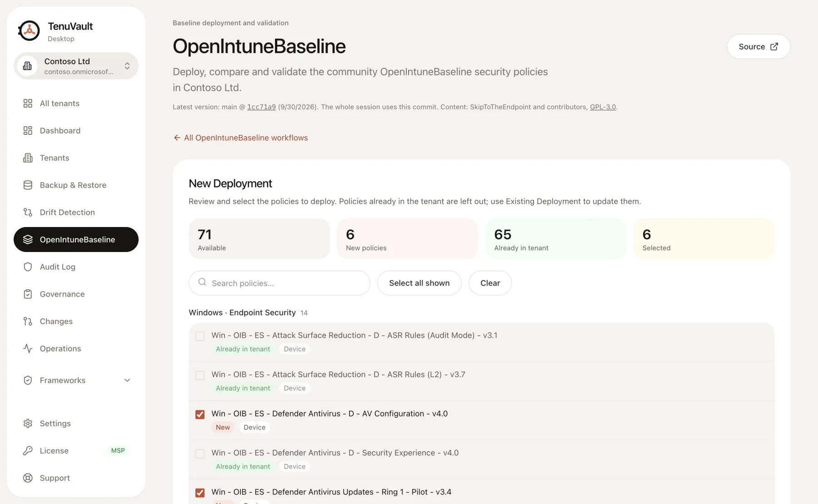Click the 6 Selected stat card
This screenshot has height=504, width=818.
(703, 239)
